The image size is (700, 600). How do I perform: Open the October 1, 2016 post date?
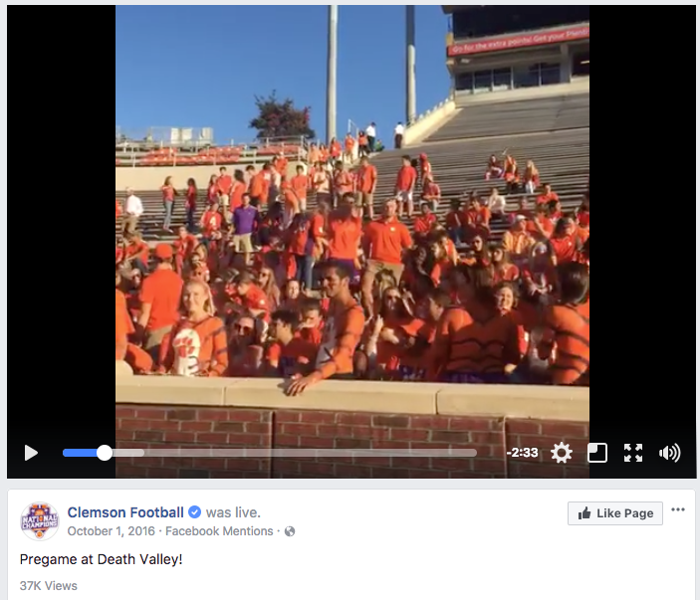[112, 531]
